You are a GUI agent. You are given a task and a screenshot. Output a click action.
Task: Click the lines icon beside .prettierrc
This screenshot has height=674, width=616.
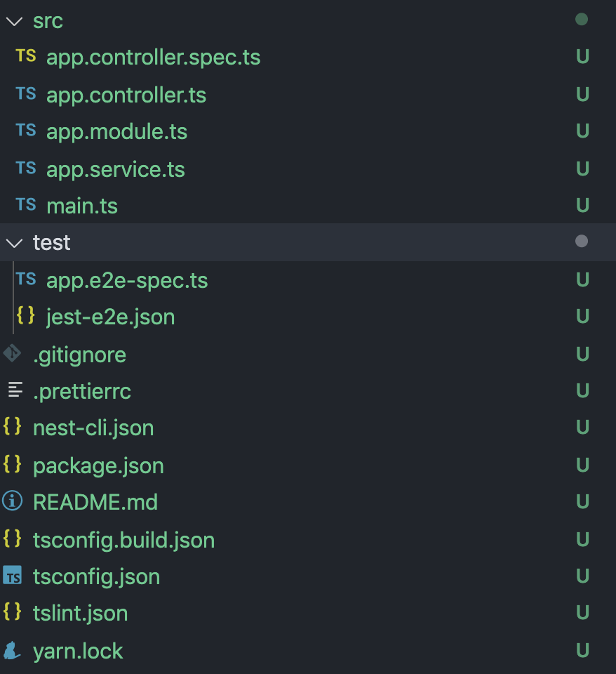tap(14, 390)
